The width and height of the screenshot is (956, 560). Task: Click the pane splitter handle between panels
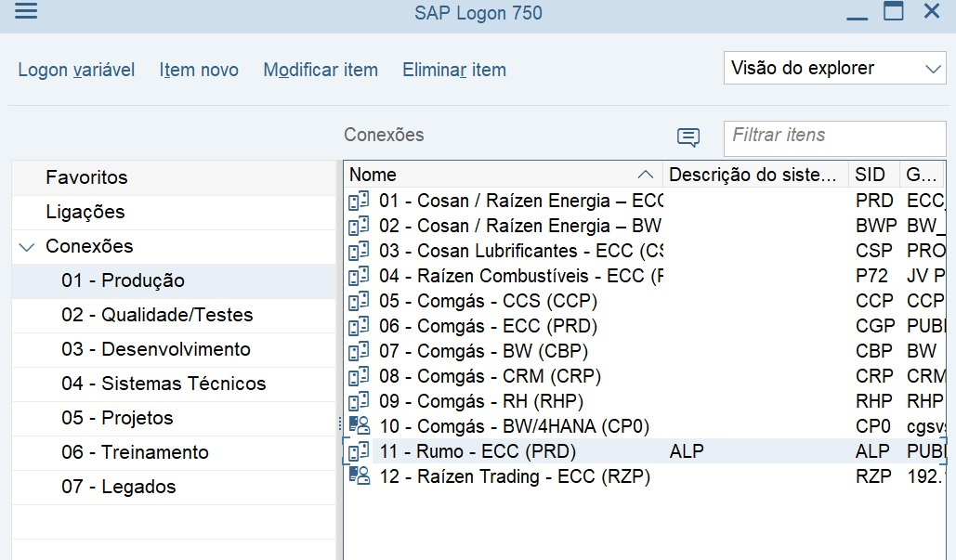tap(340, 424)
